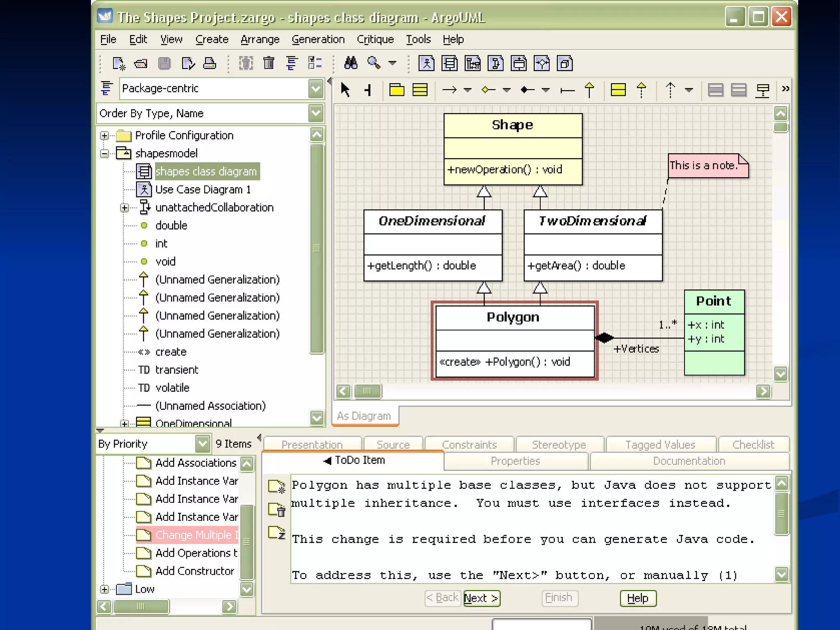Image resolution: width=840 pixels, height=630 pixels.
Task: Click the Next > button
Action: coord(482,598)
